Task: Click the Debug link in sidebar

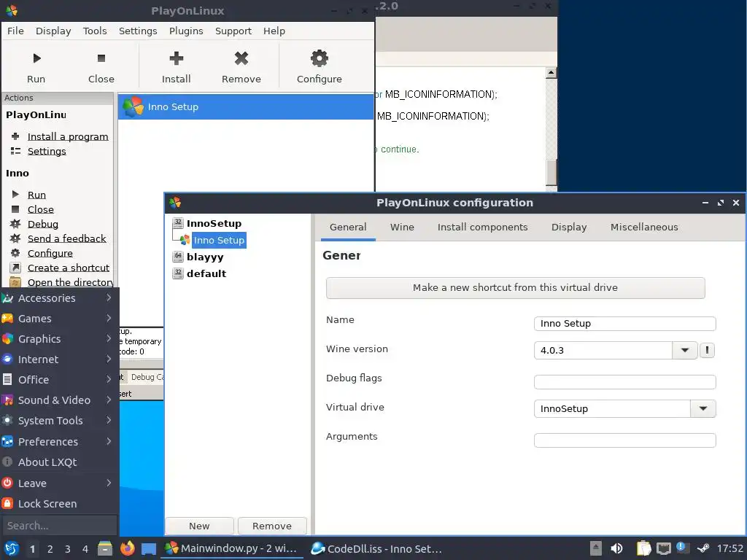Action: point(43,225)
